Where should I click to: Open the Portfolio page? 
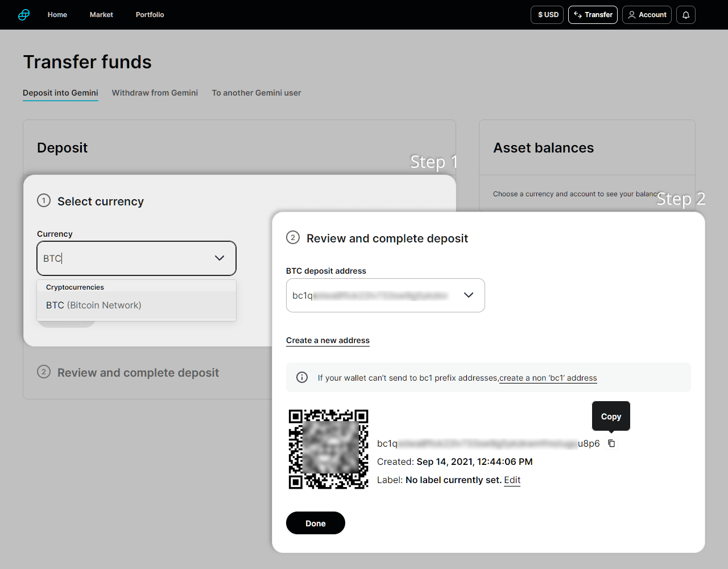[150, 15]
